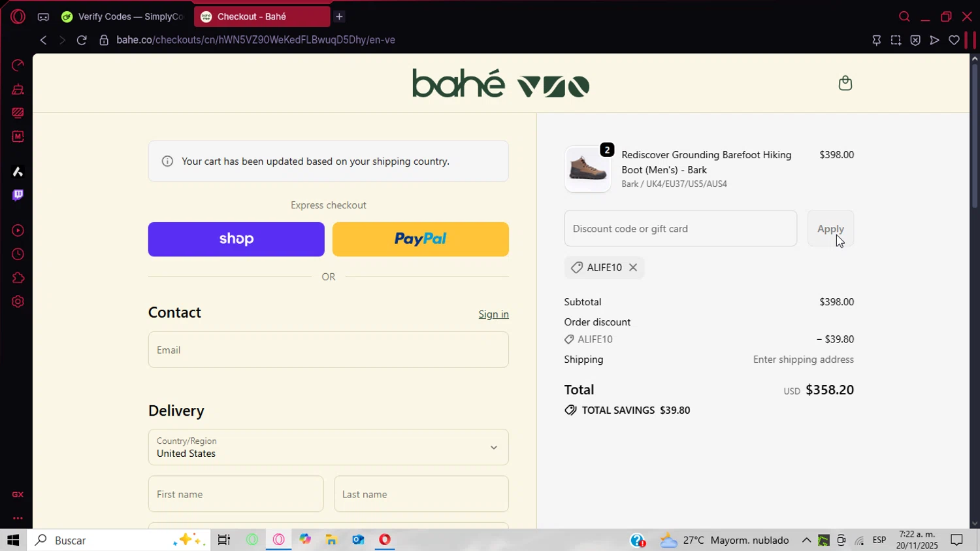Screen dimensions: 980x551
Task: Open sidebar setup three-dots menu
Action: coord(18,518)
